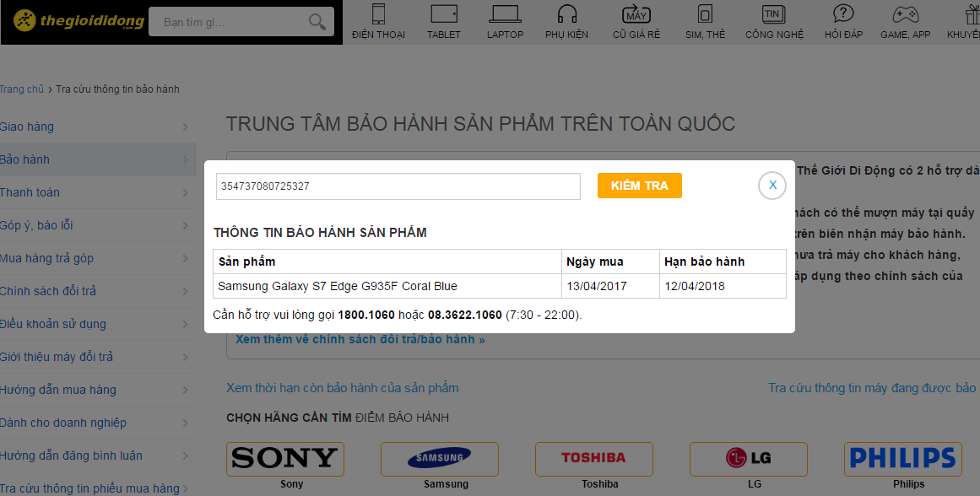Select the Samsung brand logo

coord(440,459)
